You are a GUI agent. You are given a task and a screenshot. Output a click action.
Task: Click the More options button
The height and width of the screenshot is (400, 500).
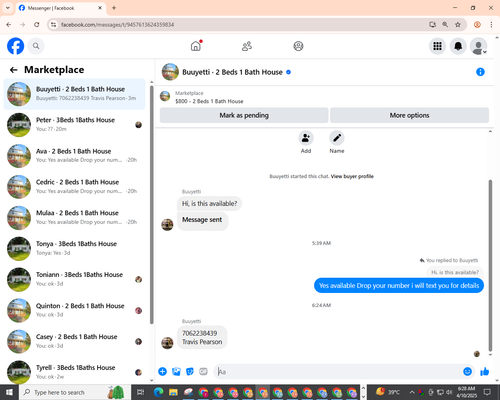[409, 115]
